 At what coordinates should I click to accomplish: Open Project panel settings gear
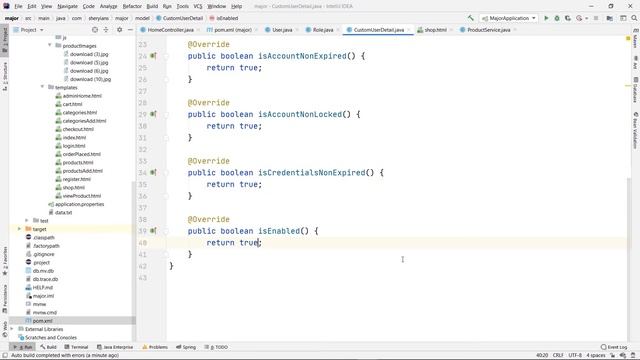tap(120, 30)
